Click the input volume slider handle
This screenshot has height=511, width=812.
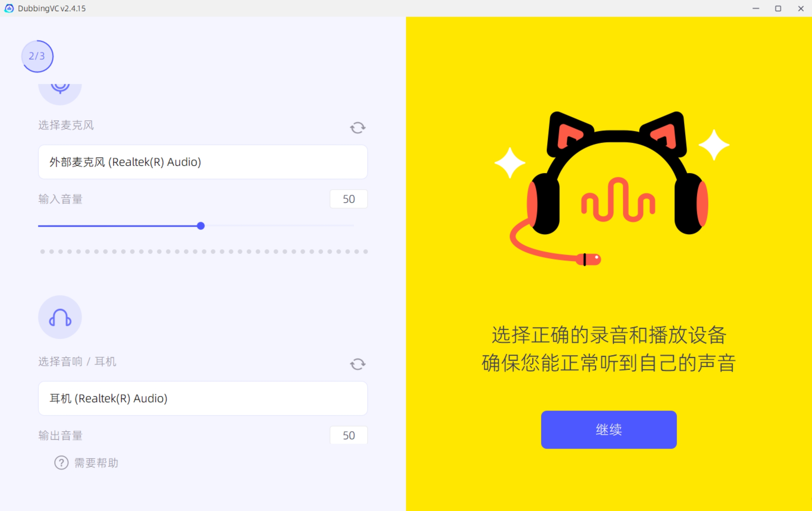point(201,226)
